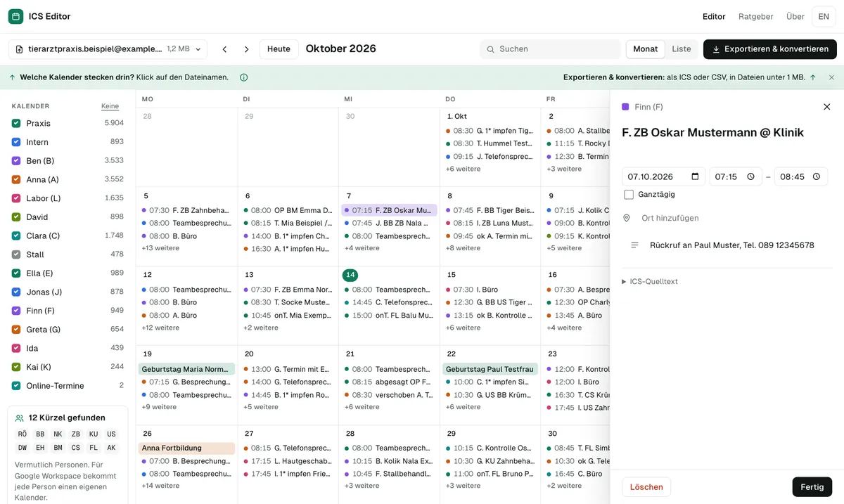Go to next month with right chevron

247,49
